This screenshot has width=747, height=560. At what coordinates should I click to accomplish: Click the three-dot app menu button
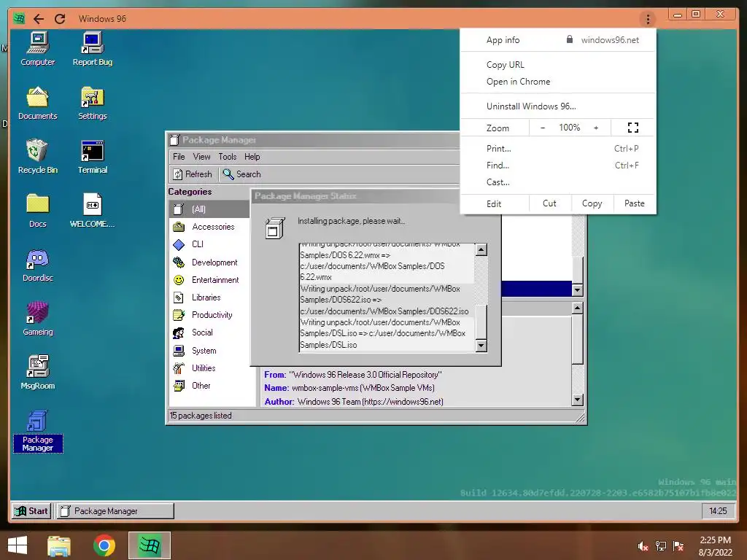(648, 19)
